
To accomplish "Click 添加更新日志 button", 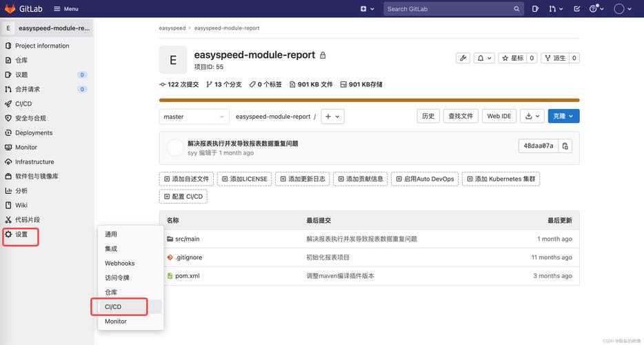I will point(303,179).
